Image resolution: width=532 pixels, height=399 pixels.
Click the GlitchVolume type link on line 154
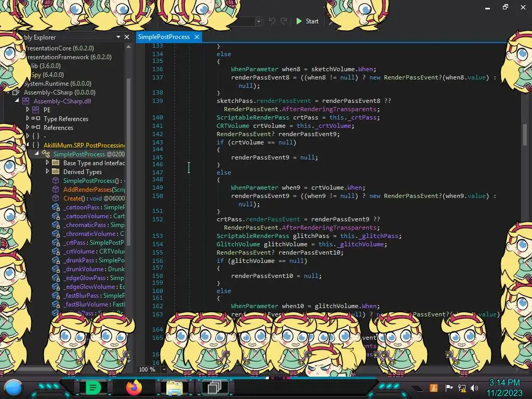(x=238, y=244)
